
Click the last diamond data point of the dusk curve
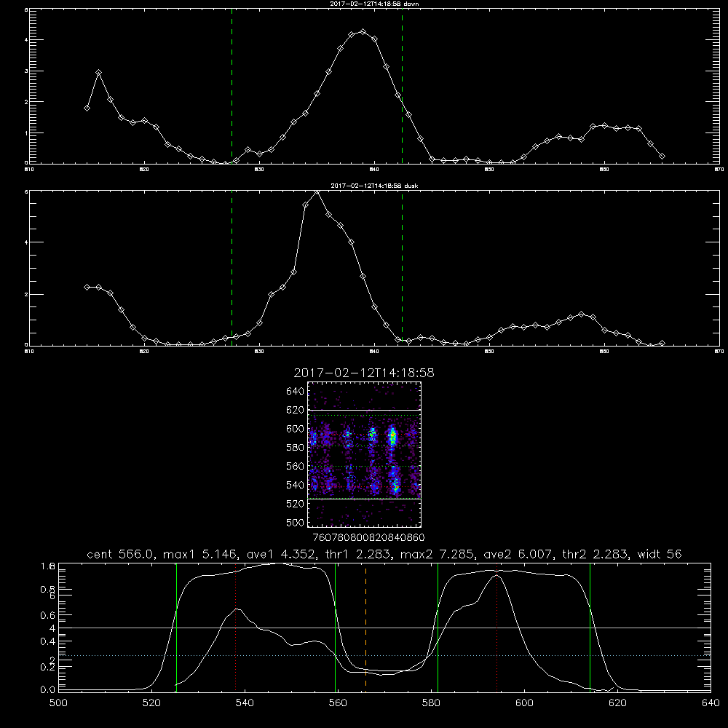662,343
